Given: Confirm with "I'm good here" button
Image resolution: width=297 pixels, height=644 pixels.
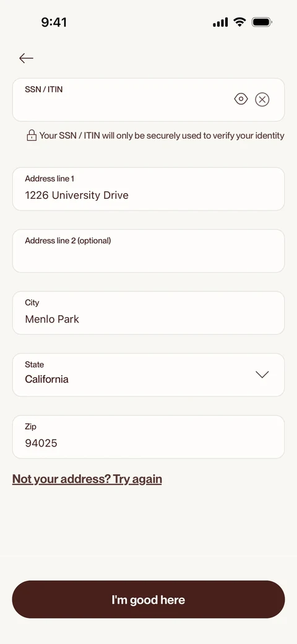Looking at the screenshot, I should tap(148, 599).
